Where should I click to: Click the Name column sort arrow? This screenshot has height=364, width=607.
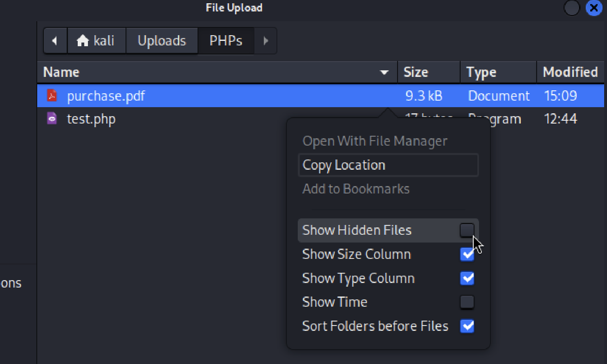384,72
